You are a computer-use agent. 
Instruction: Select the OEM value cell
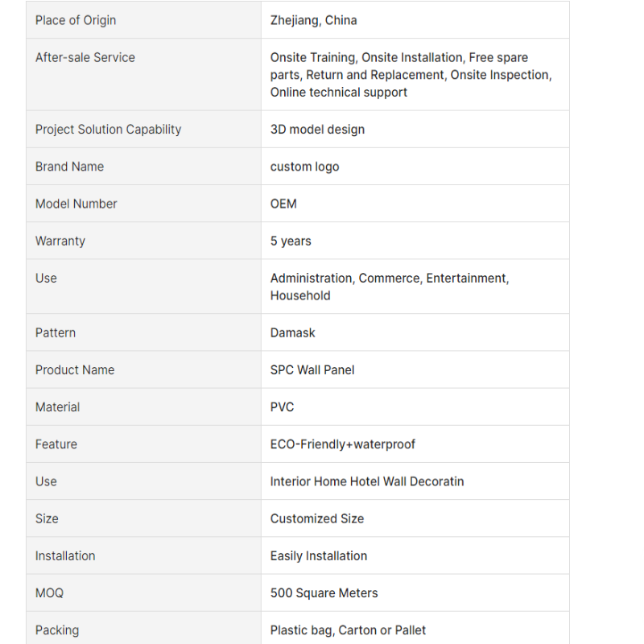point(283,204)
